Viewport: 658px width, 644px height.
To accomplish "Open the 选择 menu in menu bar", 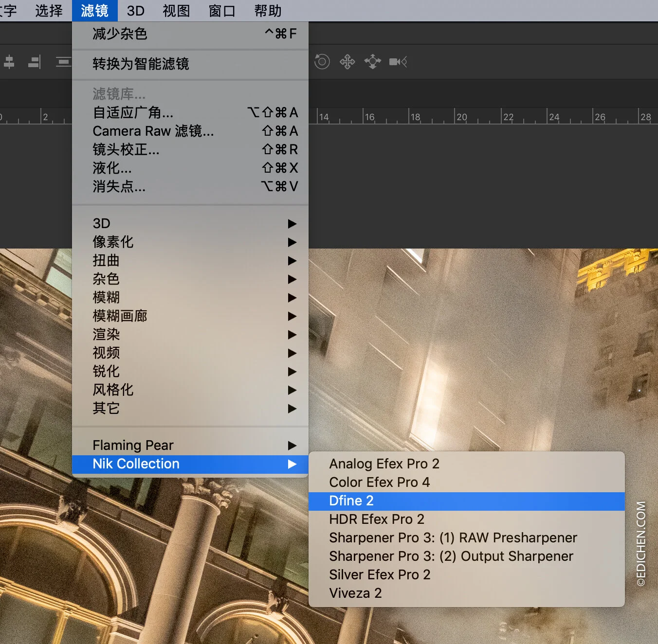I will [x=49, y=10].
